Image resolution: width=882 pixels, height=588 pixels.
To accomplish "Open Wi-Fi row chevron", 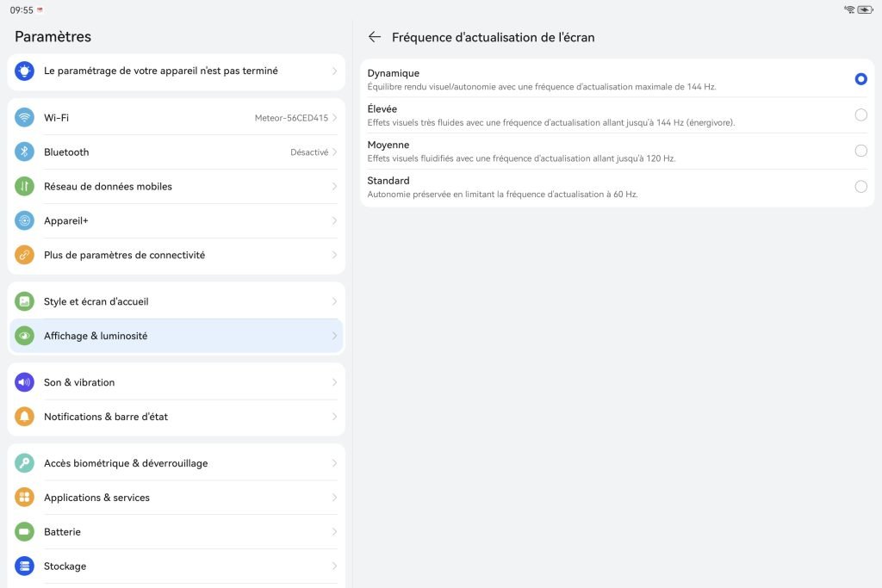I will pyautogui.click(x=335, y=118).
